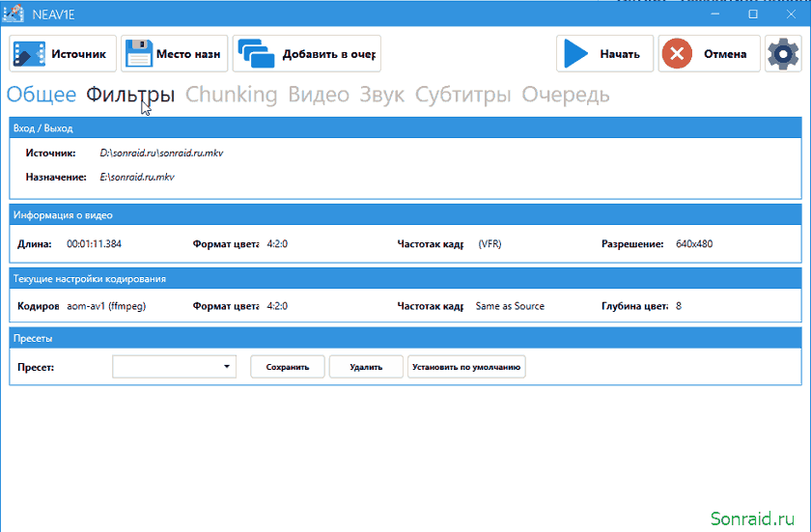Screen dimensions: 811x532
Task: Click destination path E:\sonraid.ru.mkv
Action: (x=137, y=177)
